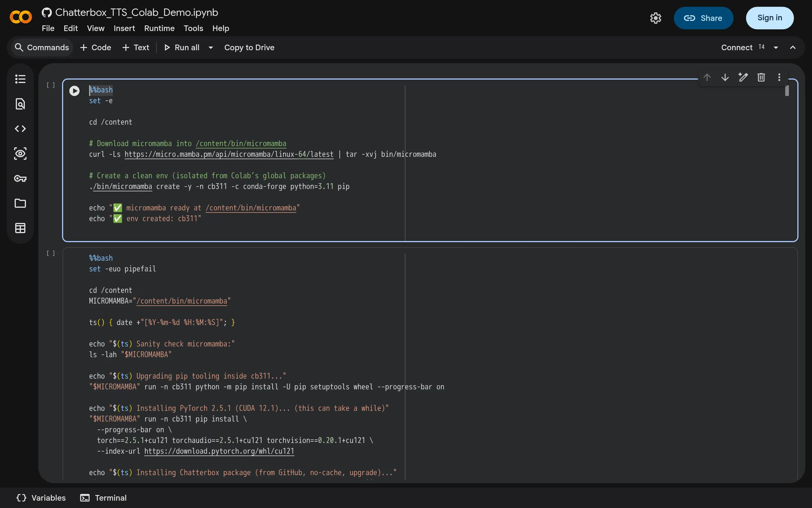Click the first cell's vertical scrollbar thumb
The width and height of the screenshot is (812, 508).
tap(787, 91)
